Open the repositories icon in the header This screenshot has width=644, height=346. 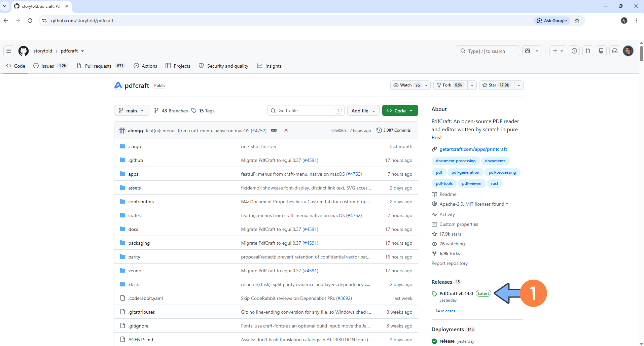tap(601, 51)
